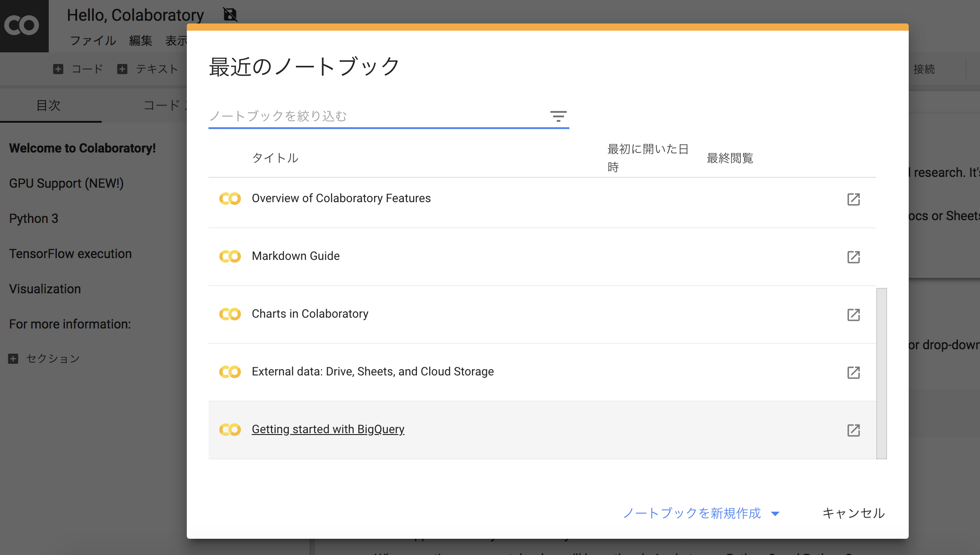The height and width of the screenshot is (555, 980).
Task: Go to TensorFlow execution section
Action: (x=70, y=254)
